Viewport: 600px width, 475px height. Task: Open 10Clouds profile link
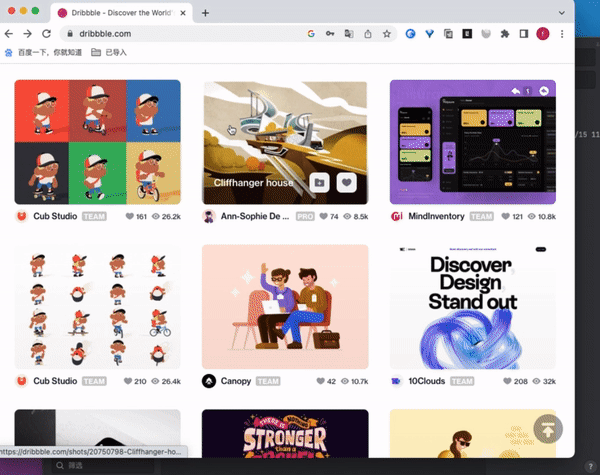click(427, 382)
